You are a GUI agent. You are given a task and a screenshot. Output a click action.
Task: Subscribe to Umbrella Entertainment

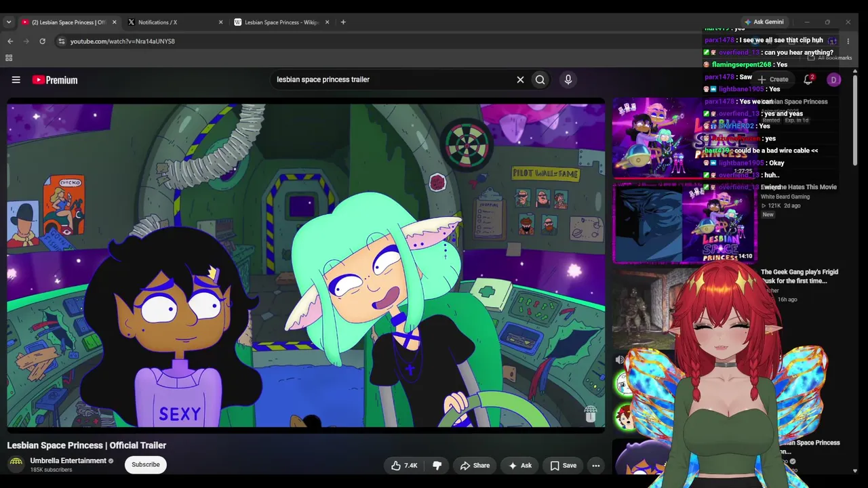point(146,464)
